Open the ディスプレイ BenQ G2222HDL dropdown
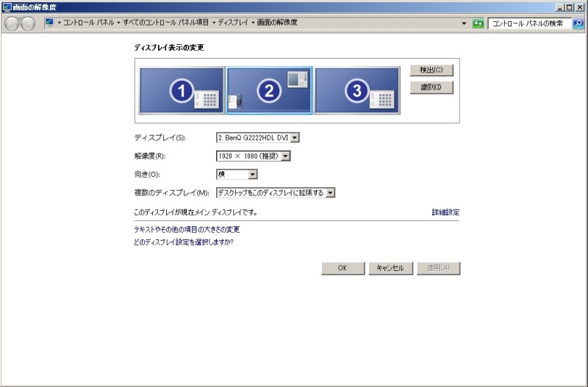Screen dimensions: 588x387 point(259,137)
